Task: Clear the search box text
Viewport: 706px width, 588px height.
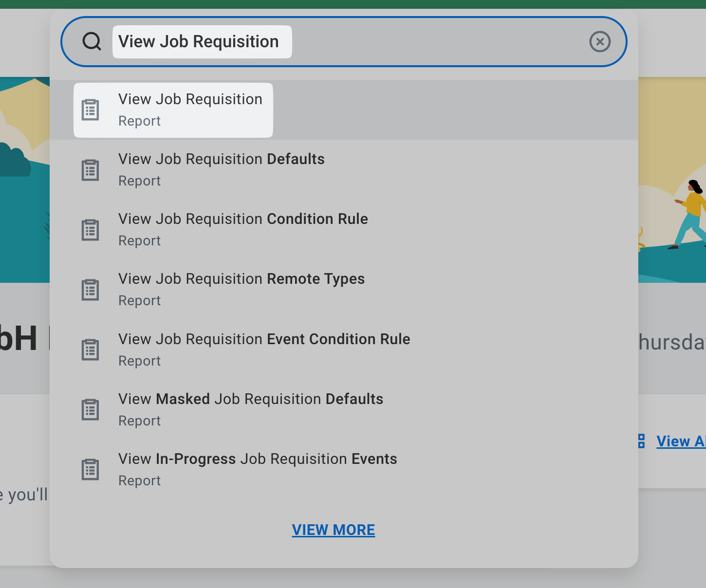Action: [x=600, y=42]
